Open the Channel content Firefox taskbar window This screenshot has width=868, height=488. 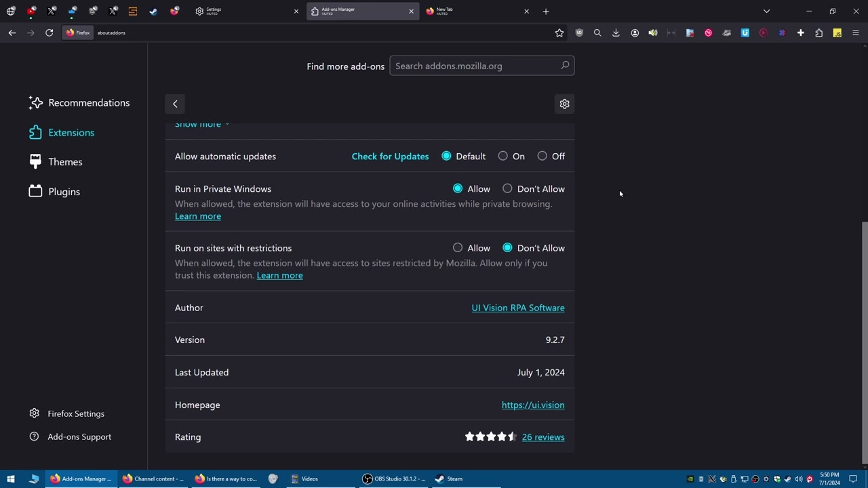pyautogui.click(x=153, y=479)
